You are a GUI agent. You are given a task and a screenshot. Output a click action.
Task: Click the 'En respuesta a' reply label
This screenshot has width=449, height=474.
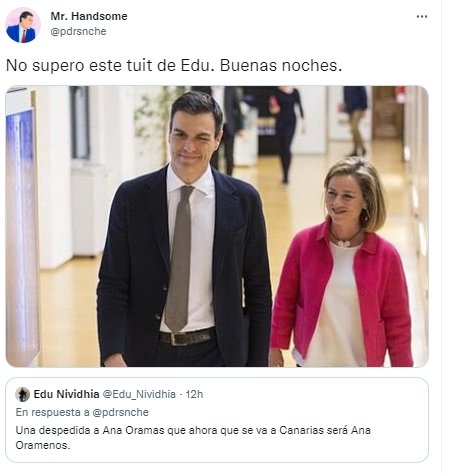(x=52, y=412)
